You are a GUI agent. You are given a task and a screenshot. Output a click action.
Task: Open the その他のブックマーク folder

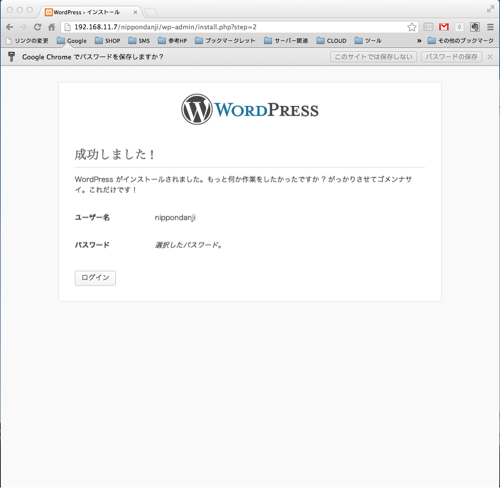(460, 41)
